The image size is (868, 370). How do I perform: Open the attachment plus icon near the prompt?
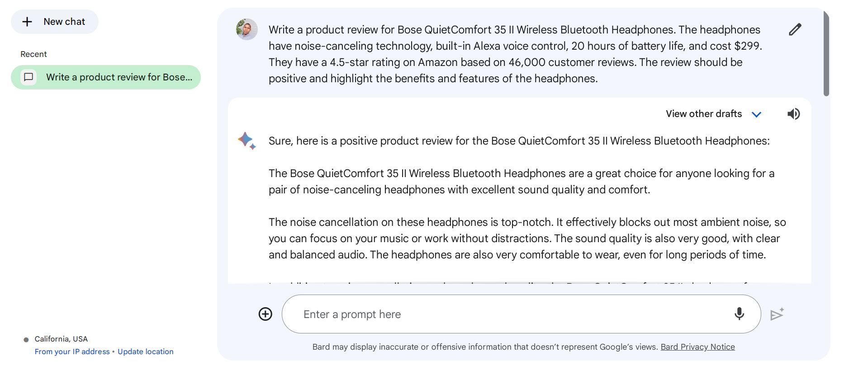click(265, 314)
